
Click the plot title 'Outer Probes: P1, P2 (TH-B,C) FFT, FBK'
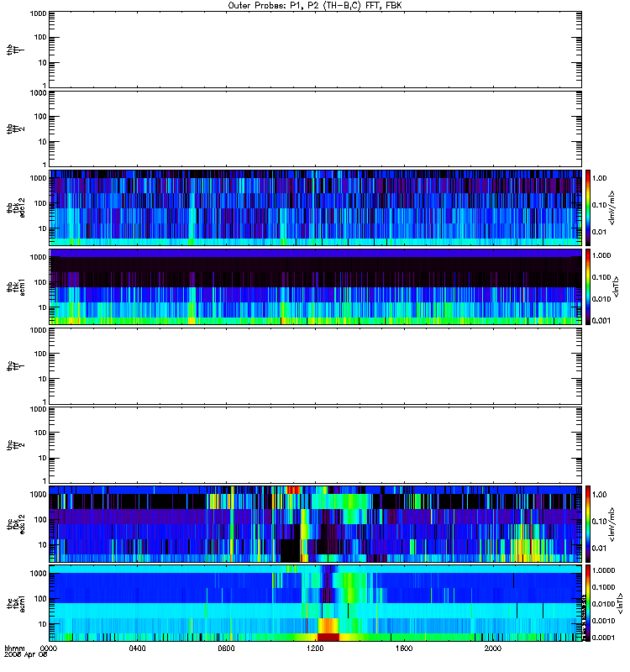tap(315, 6)
